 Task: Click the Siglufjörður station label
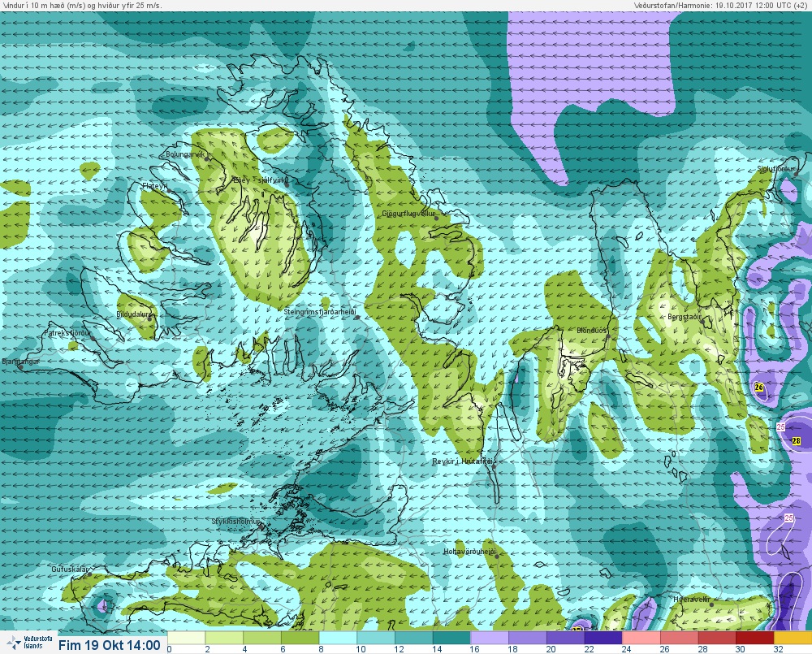(x=775, y=169)
